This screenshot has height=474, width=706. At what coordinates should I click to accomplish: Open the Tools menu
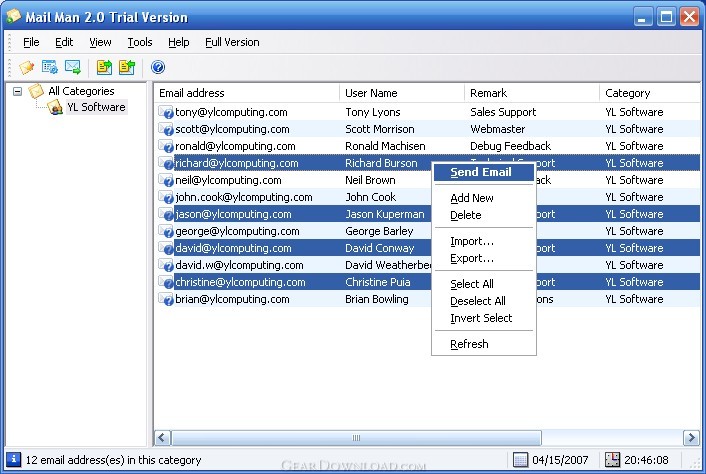pyautogui.click(x=140, y=42)
